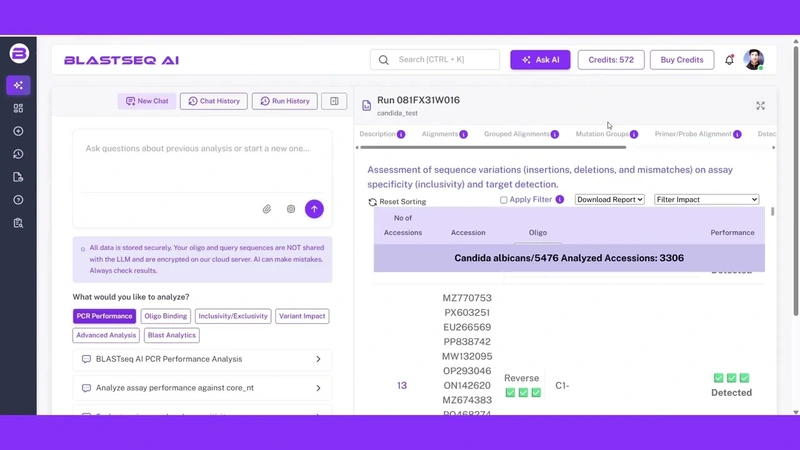The width and height of the screenshot is (800, 450).
Task: Select the Advanced Analysis category
Action: (106, 335)
